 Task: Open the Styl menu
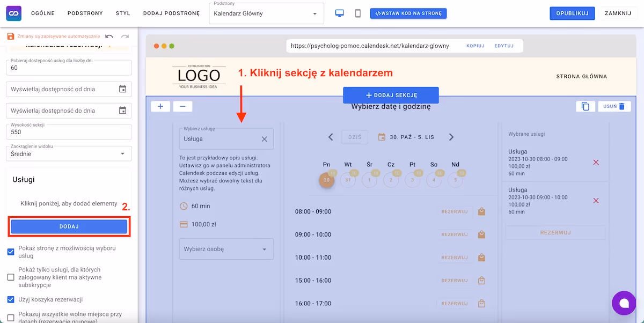click(123, 13)
